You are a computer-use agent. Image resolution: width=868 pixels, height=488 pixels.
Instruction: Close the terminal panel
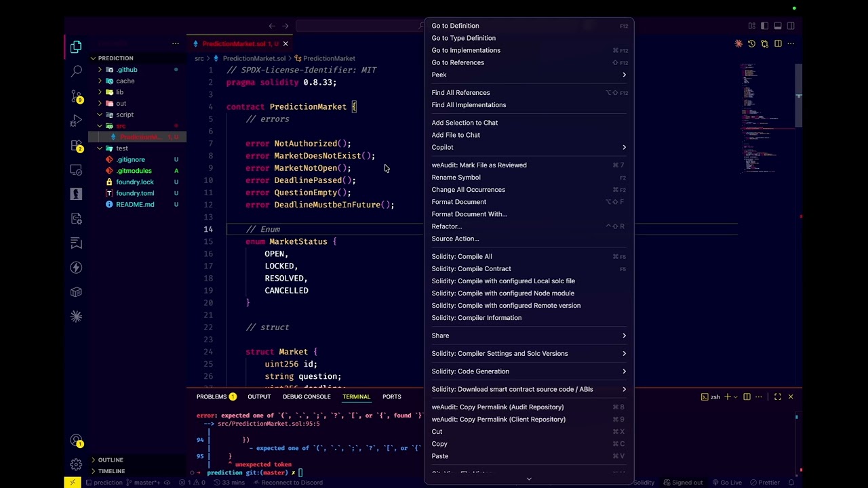791,396
